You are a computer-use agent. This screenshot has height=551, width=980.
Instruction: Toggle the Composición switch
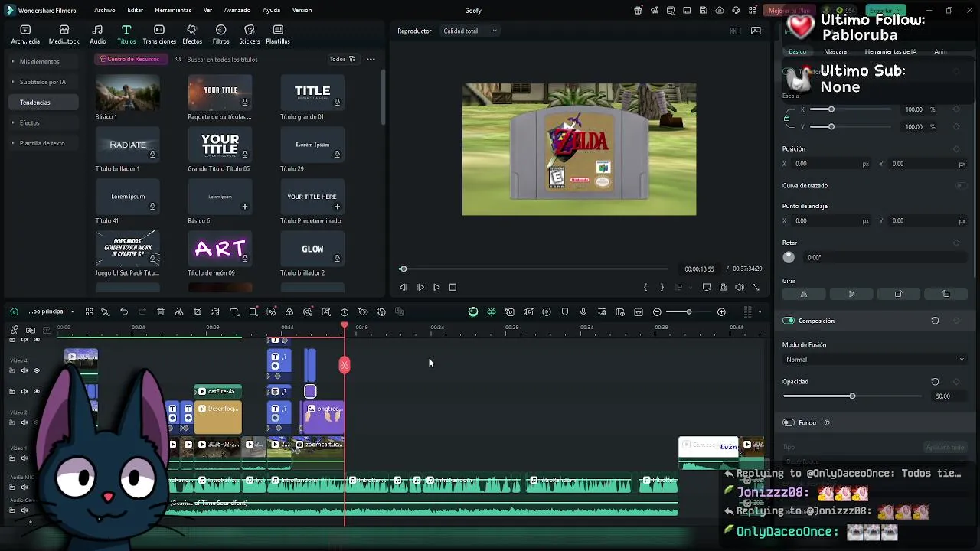[789, 321]
